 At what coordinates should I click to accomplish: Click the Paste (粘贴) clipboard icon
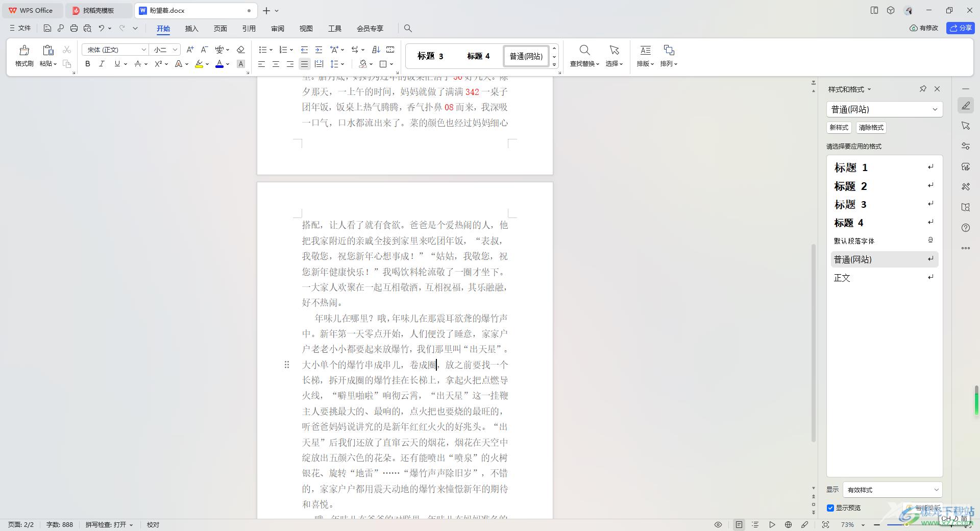(48, 50)
